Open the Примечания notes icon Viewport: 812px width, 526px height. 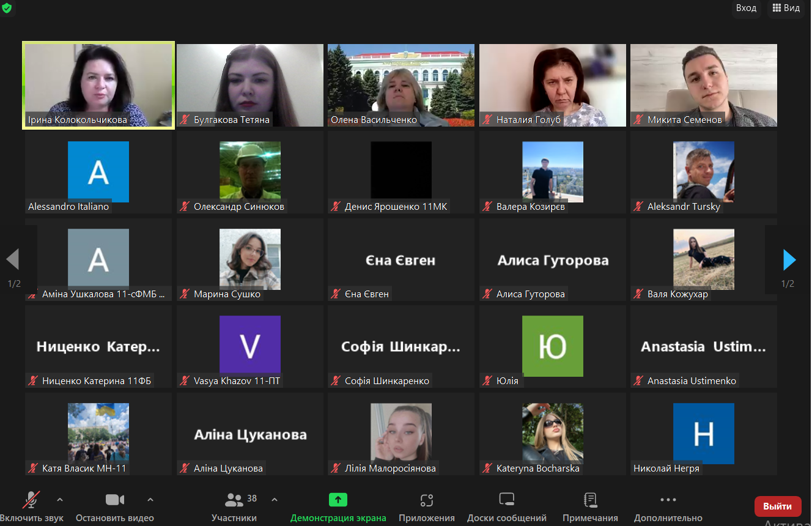click(591, 500)
